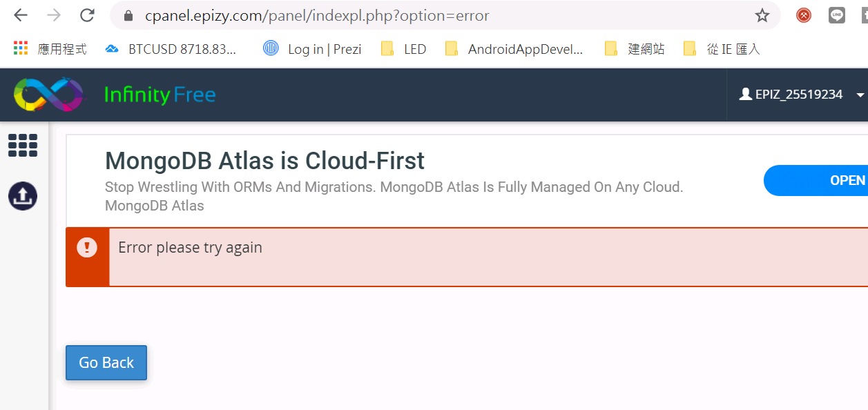
Task: Bookmark this page with the star icon
Action: (x=762, y=15)
